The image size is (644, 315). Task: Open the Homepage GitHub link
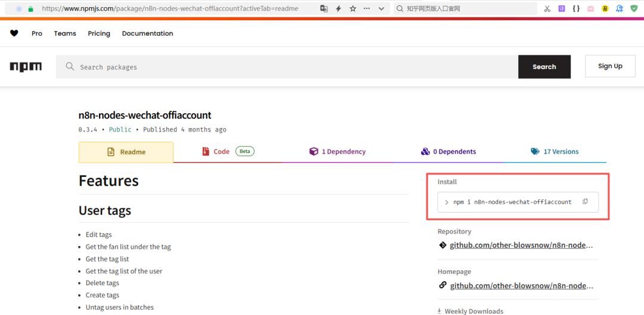pyautogui.click(x=522, y=286)
